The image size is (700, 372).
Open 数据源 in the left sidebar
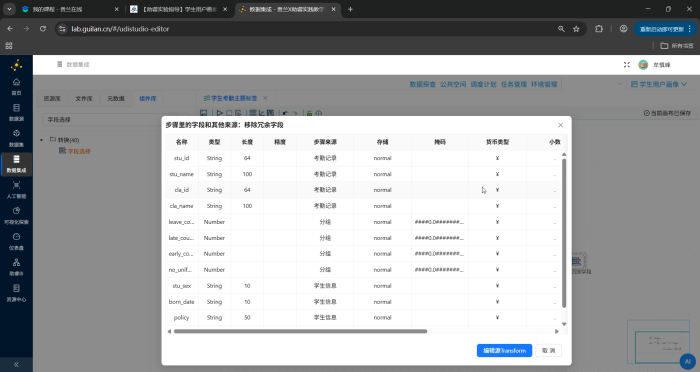(x=16, y=112)
